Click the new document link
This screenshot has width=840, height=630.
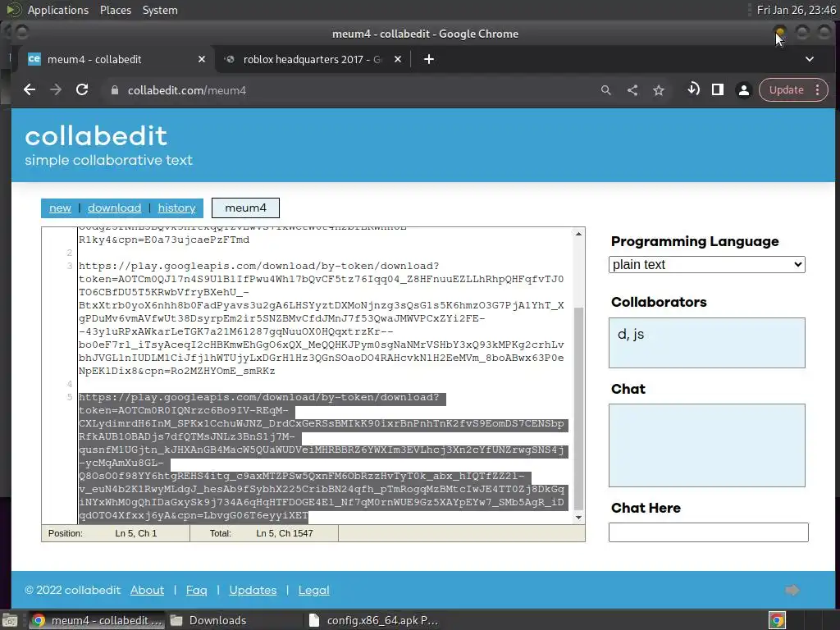point(60,208)
